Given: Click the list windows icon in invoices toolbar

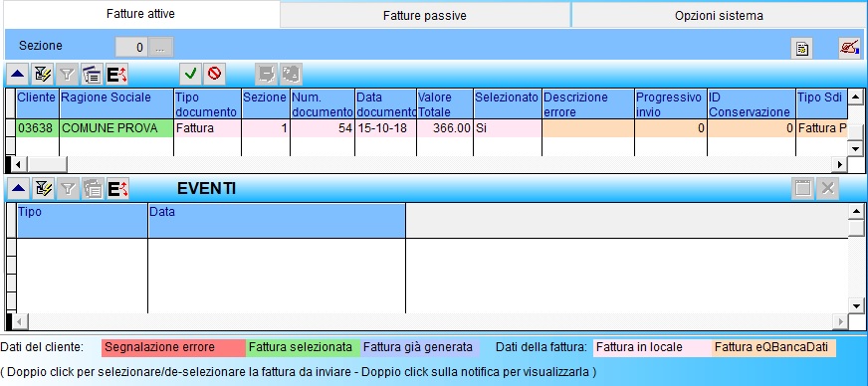Looking at the screenshot, I should (x=92, y=74).
